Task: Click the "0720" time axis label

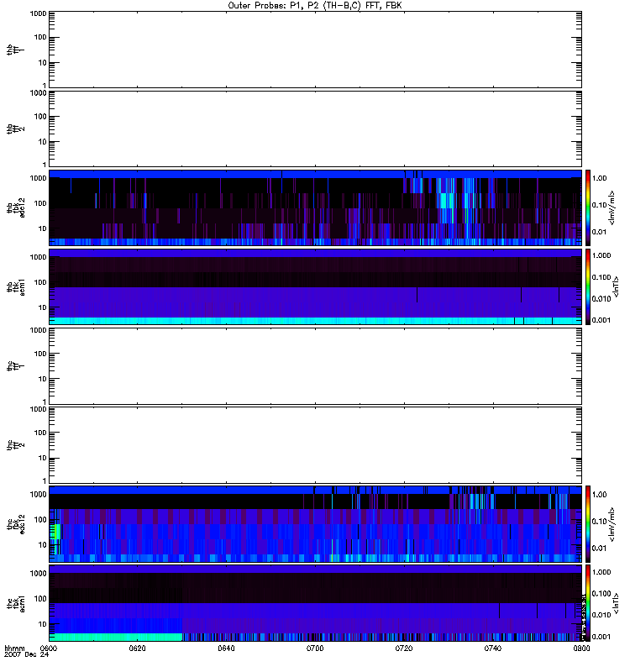Action: (x=404, y=648)
